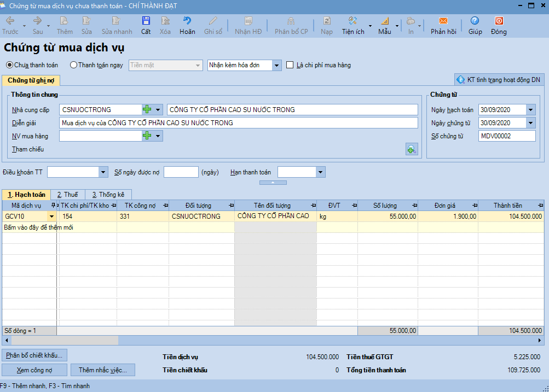This screenshot has height=392, width=549.
Task: Select Chứng từ ghi nợ tab
Action: point(31,80)
